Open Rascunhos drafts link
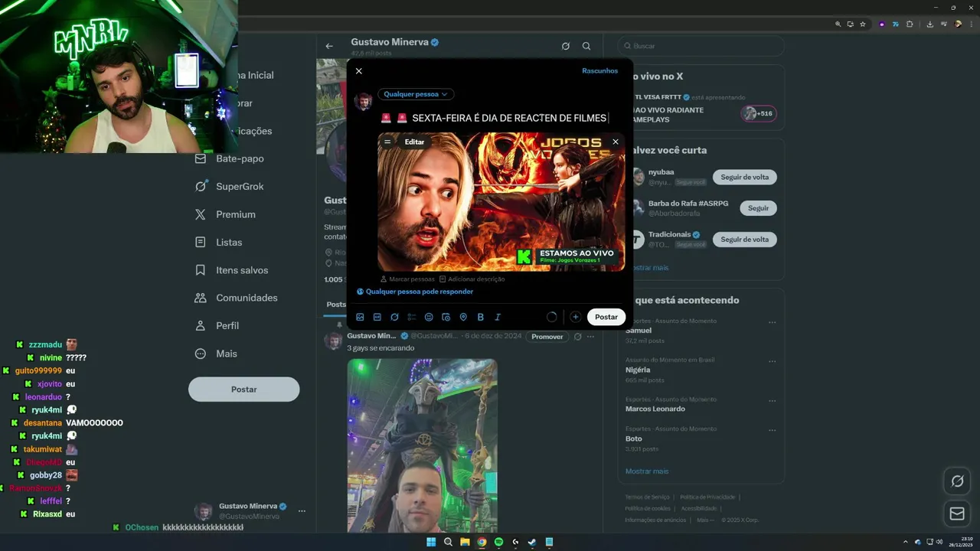 [599, 71]
